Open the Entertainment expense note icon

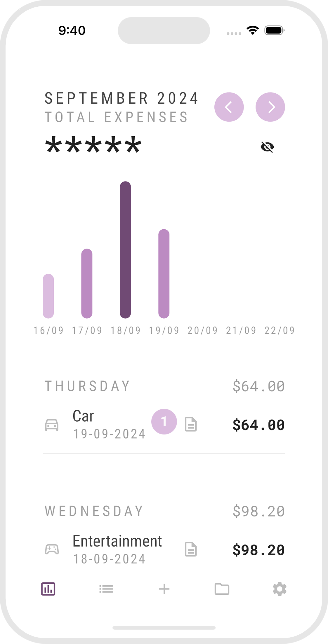[191, 549]
